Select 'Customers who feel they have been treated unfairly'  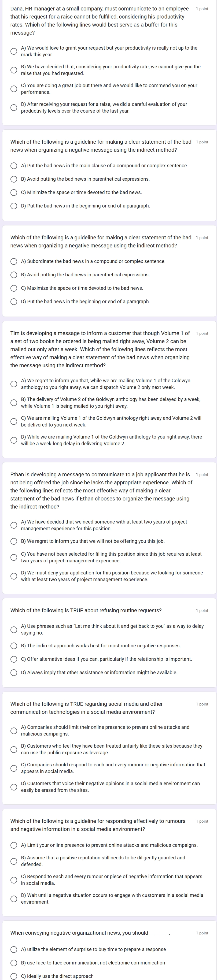tap(14, 749)
